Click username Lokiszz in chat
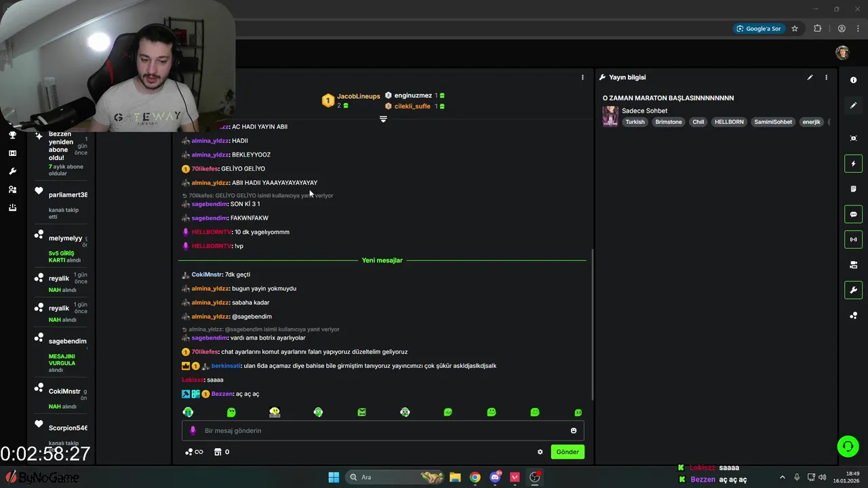Screen dimensions: 868x488 coord(193,380)
